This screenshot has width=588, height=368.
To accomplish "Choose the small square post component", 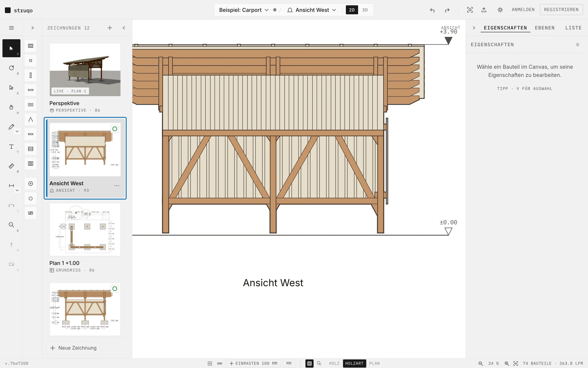I will 31,61.
